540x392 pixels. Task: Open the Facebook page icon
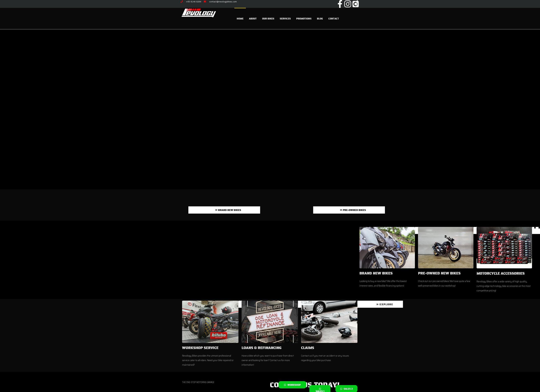(x=340, y=4)
